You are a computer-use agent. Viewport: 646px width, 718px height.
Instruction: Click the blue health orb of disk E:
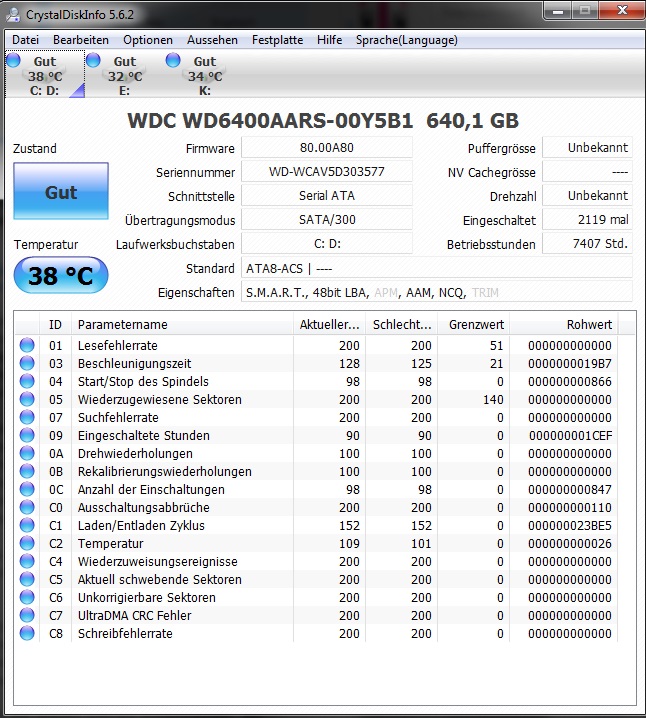93,60
